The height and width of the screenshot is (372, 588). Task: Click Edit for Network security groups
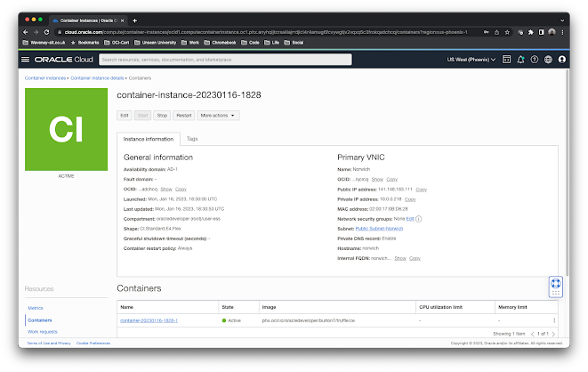[410, 219]
